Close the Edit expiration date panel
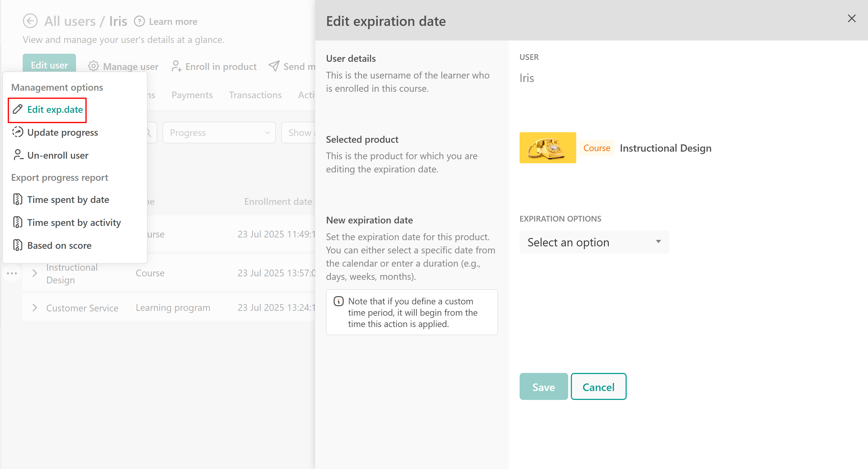Viewport: 868px width, 469px height. 852,19
